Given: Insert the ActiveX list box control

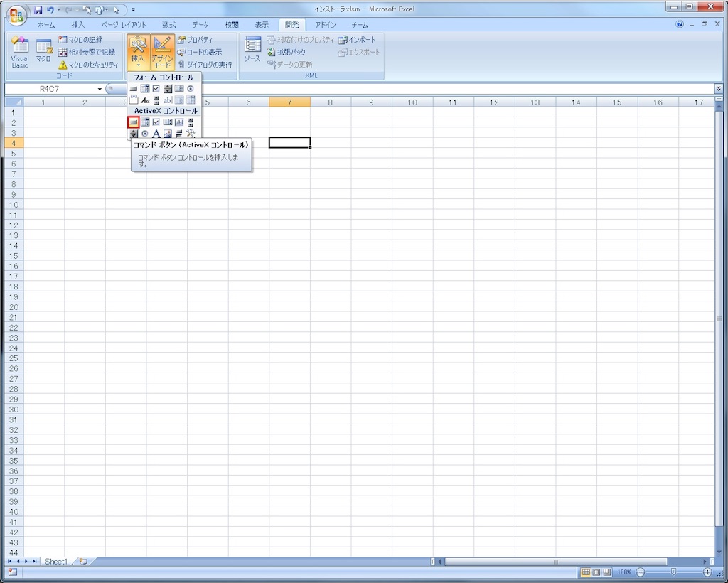Looking at the screenshot, I should 168,122.
